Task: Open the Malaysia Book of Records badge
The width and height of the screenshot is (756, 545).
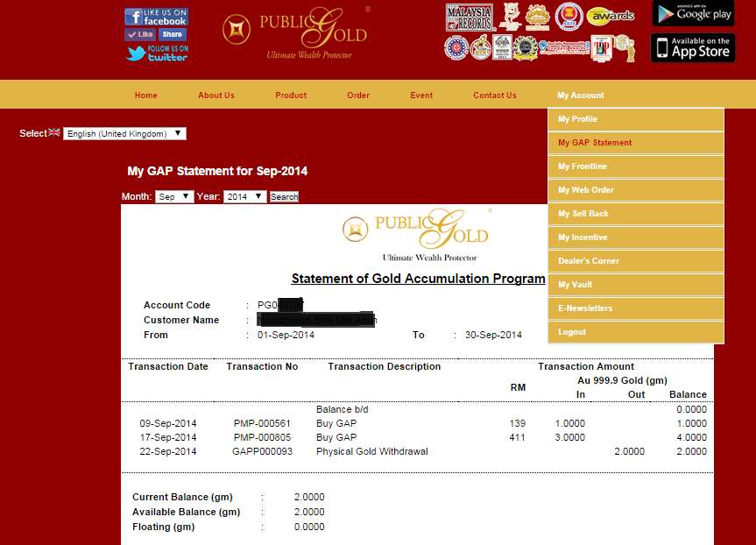Action: (470, 18)
